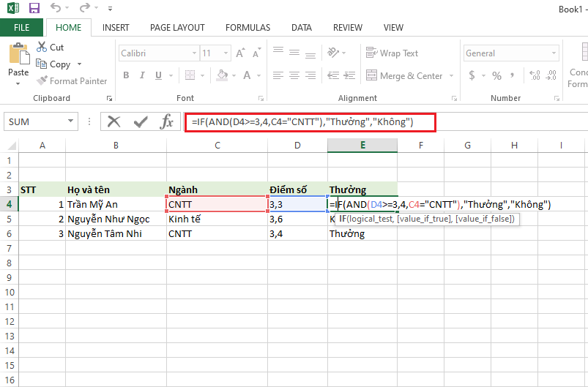
Task: Toggle Underline formatting
Action: tap(159, 75)
